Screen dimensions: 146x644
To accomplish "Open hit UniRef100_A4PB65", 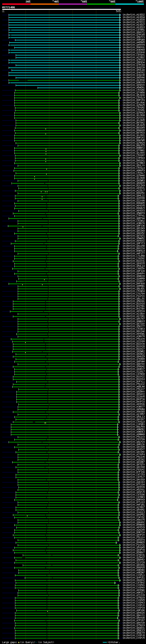I will [134, 42].
